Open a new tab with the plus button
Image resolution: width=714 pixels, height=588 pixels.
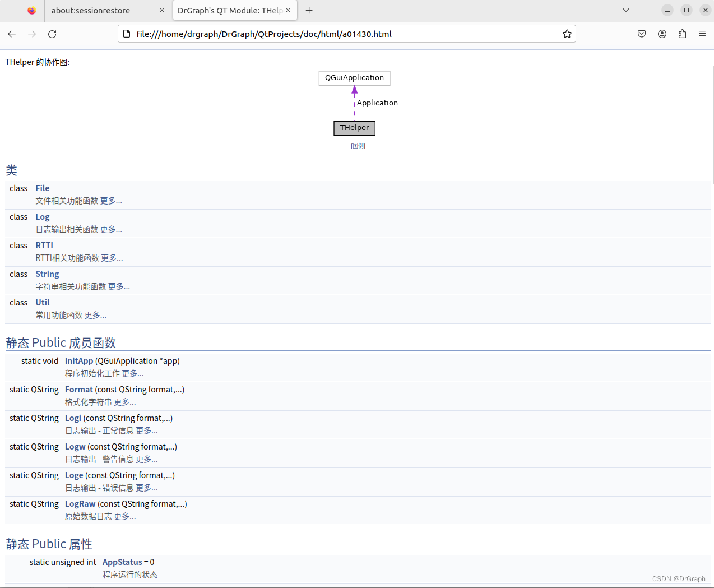[309, 10]
